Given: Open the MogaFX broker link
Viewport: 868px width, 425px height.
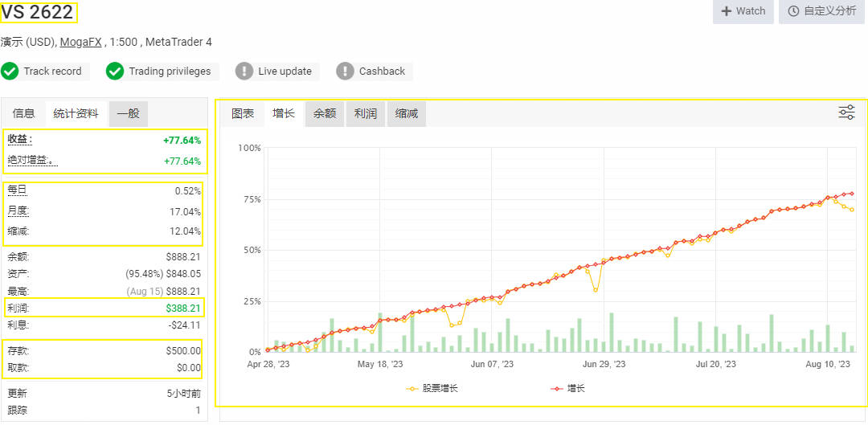Looking at the screenshot, I should coord(81,42).
